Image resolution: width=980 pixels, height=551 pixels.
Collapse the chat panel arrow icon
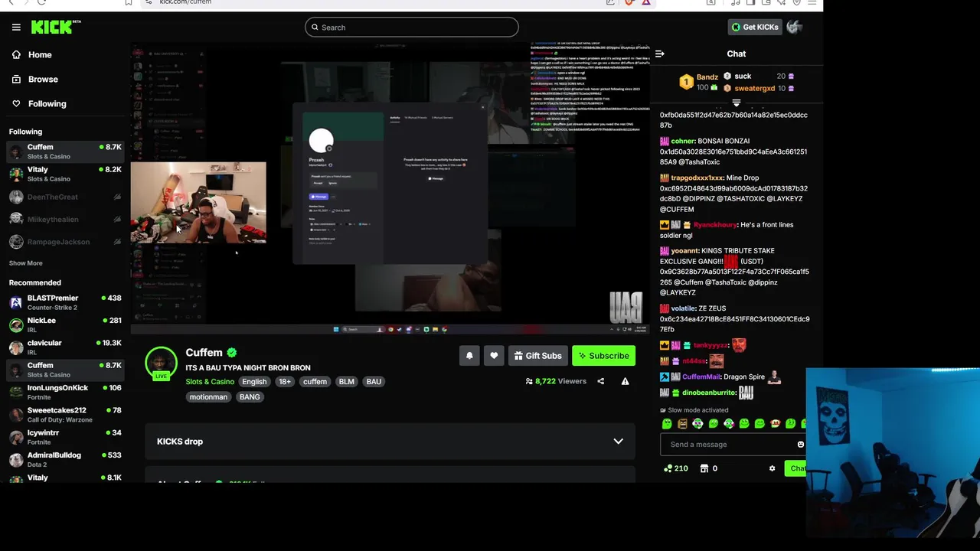[660, 54]
